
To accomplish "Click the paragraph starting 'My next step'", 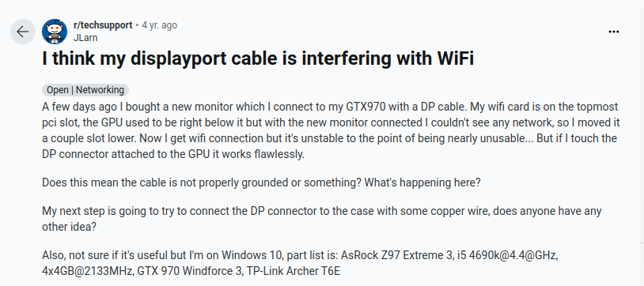I will pos(321,219).
